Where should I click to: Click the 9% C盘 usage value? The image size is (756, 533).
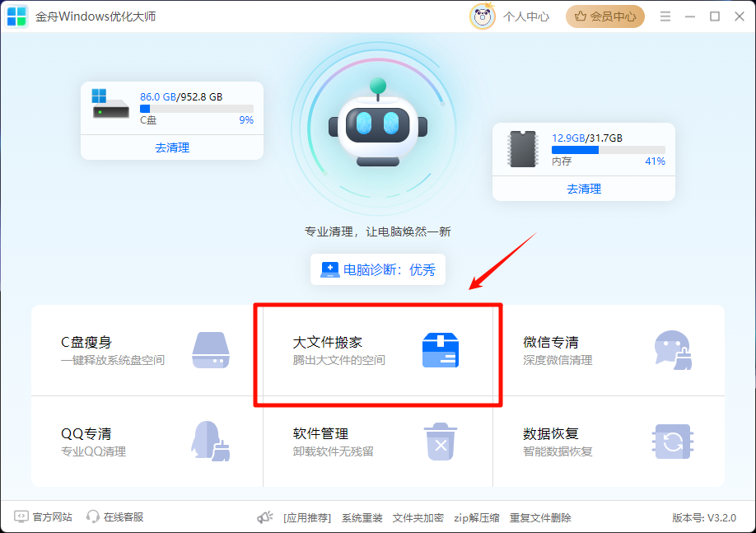point(246,120)
